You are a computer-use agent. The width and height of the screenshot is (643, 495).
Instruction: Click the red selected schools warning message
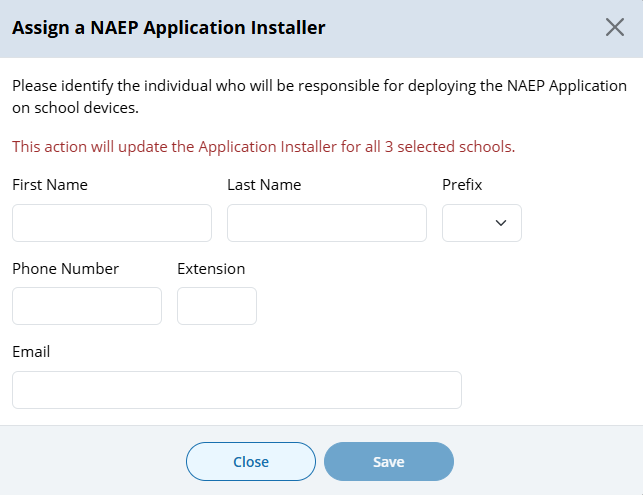263,147
